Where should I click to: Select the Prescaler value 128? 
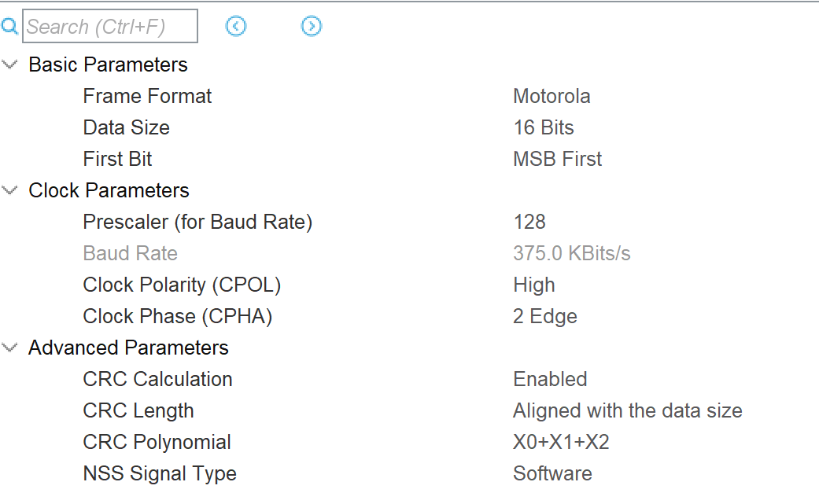(x=529, y=222)
